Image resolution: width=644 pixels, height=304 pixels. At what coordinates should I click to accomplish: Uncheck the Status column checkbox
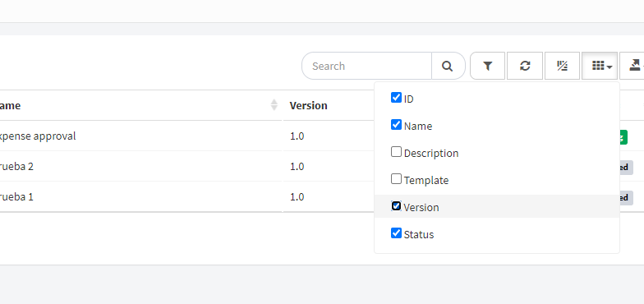tap(396, 233)
